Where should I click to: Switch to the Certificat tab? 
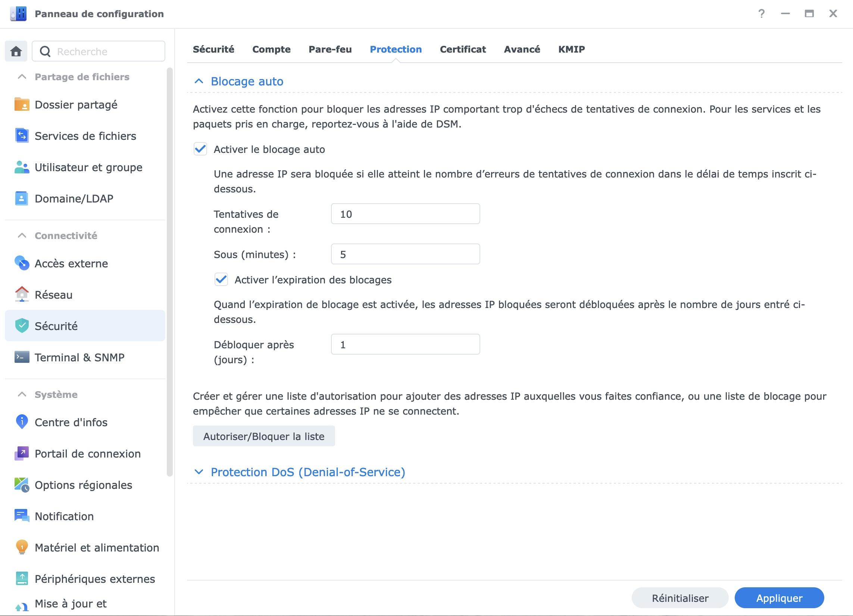463,49
